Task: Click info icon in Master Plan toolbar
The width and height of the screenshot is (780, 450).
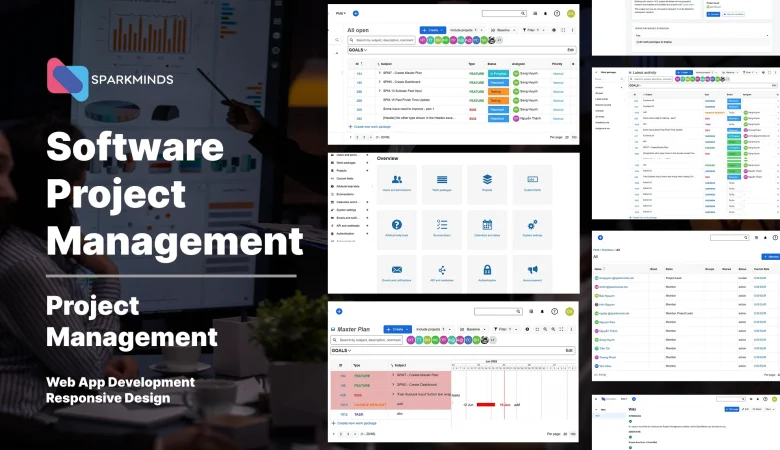Action: (x=527, y=329)
